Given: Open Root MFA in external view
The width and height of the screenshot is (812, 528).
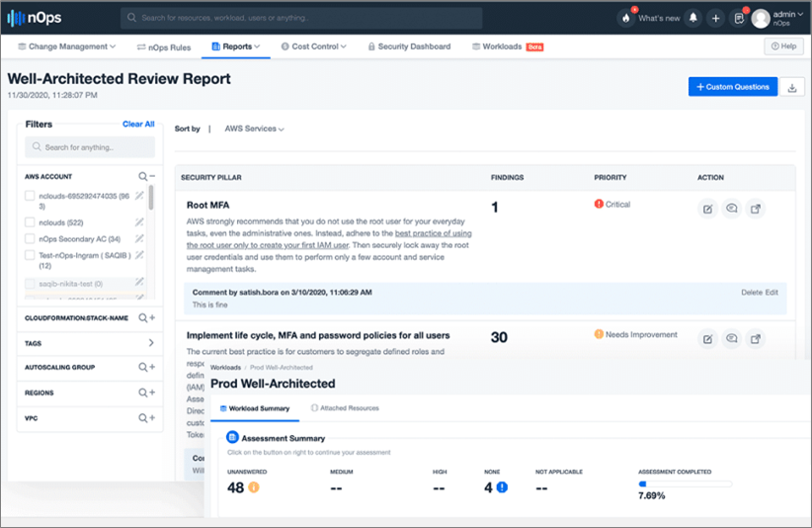Looking at the screenshot, I should click(756, 209).
